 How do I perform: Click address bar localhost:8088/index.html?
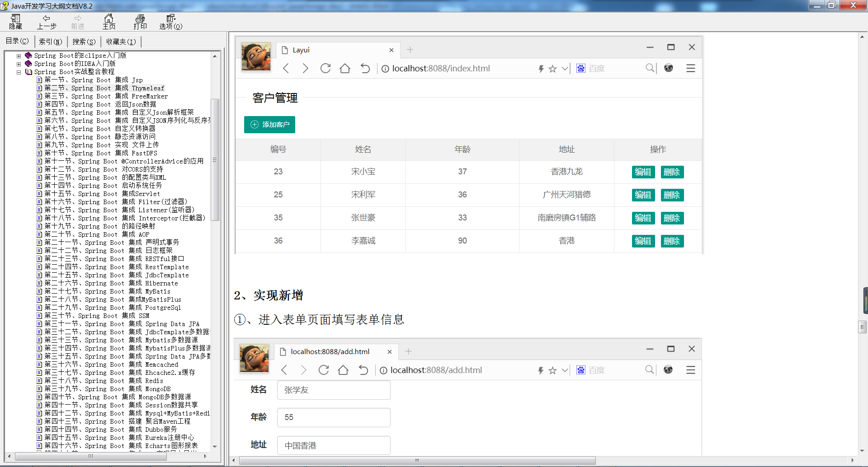coord(441,68)
